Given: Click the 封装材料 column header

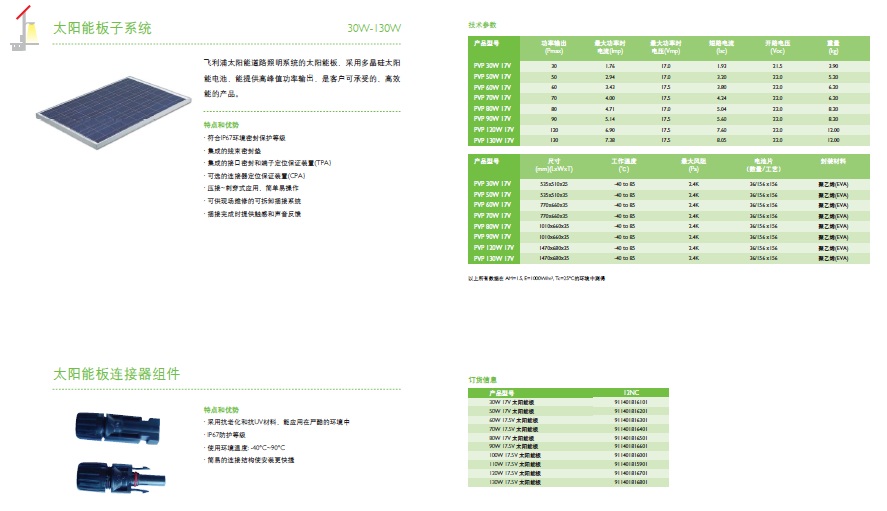Looking at the screenshot, I should (x=833, y=161).
